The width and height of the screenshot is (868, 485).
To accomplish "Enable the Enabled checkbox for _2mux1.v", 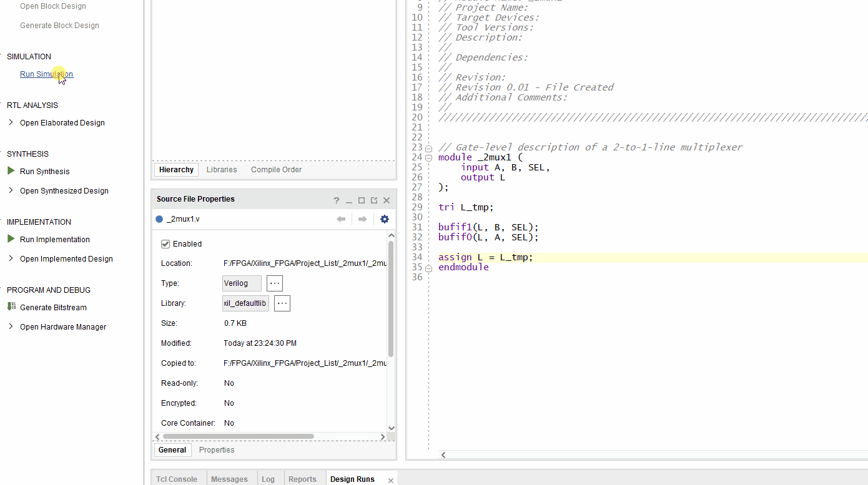I will (165, 243).
